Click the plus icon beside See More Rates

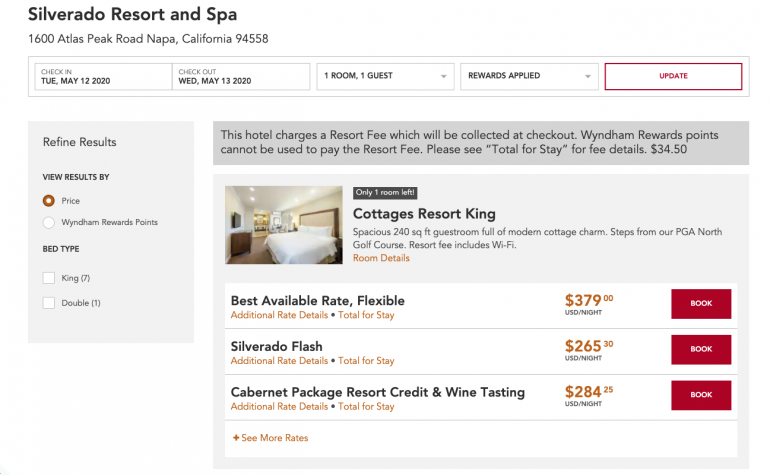(x=236, y=438)
